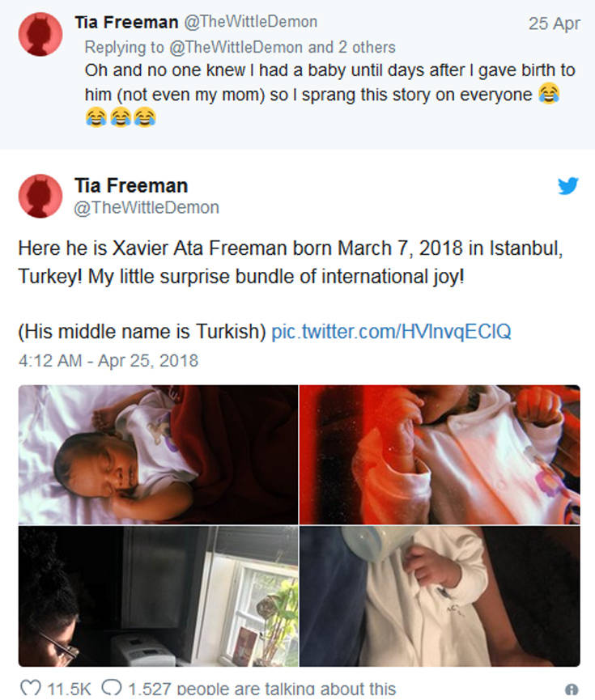Open photo of sleeping baby on white sheet
The image size is (595, 700).
[158, 455]
